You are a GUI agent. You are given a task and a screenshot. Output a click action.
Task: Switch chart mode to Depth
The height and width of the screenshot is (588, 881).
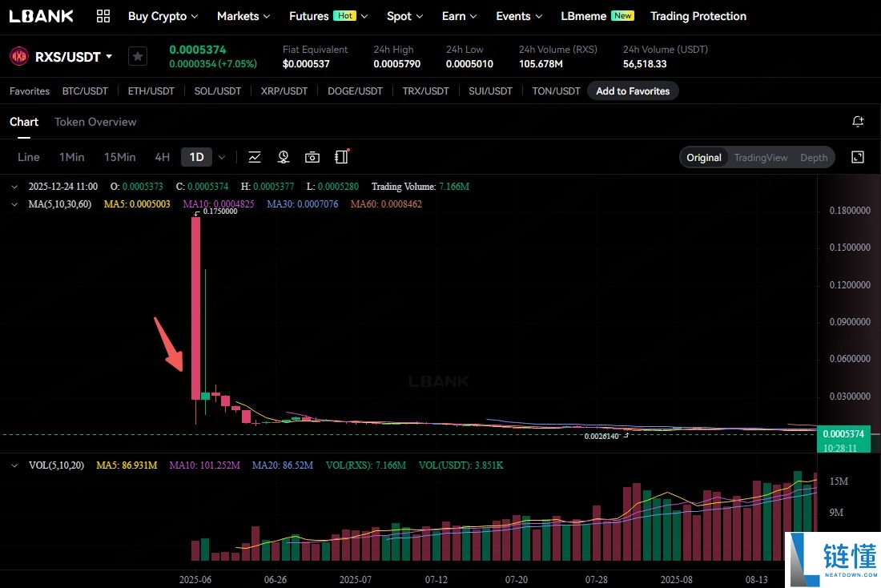[x=814, y=157]
